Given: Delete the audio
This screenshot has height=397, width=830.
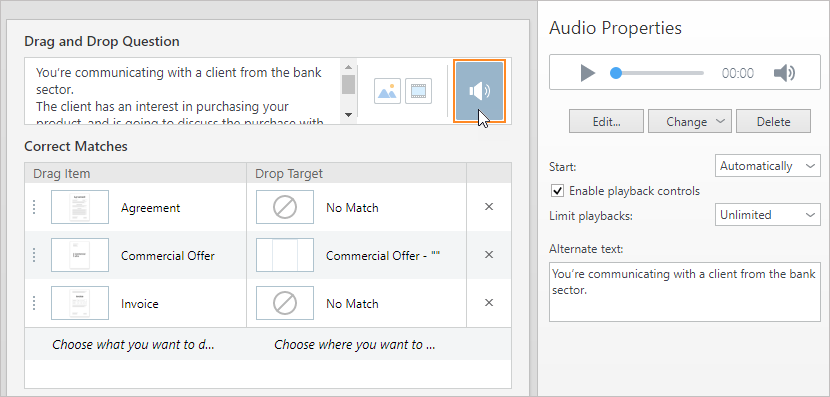Looking at the screenshot, I should click(x=773, y=121).
